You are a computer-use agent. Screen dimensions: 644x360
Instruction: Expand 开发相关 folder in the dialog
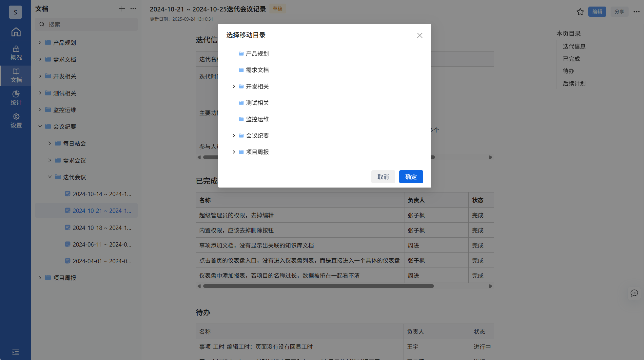tap(234, 86)
